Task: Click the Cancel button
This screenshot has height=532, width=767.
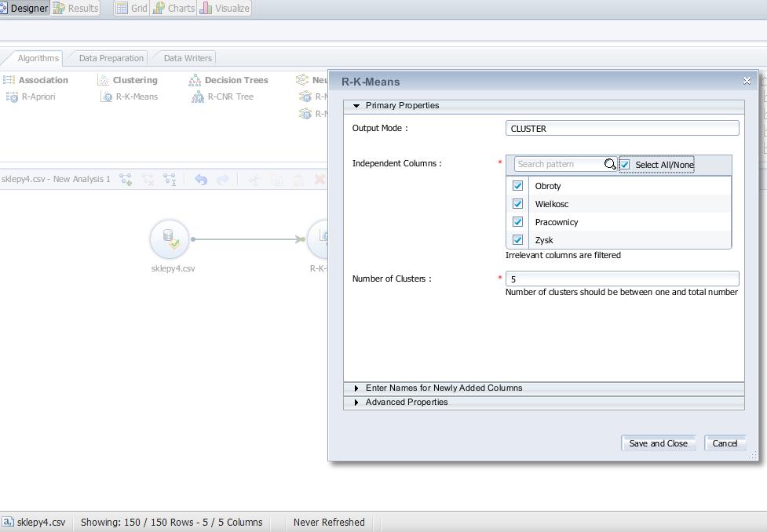Action: click(x=725, y=443)
